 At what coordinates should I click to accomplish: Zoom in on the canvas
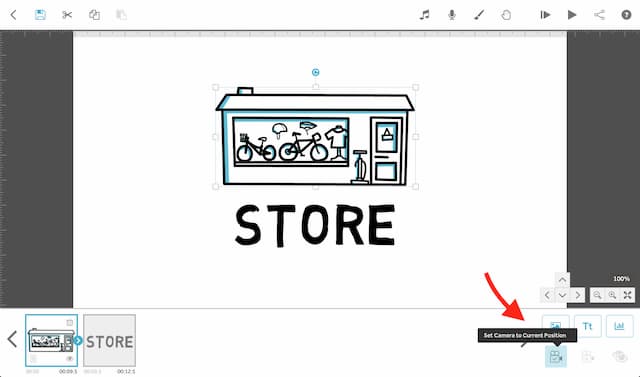point(612,295)
